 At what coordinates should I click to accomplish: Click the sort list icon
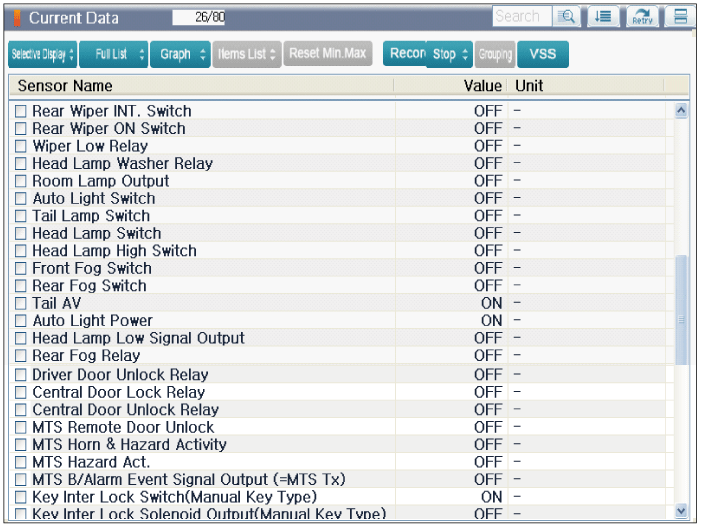coord(602,17)
